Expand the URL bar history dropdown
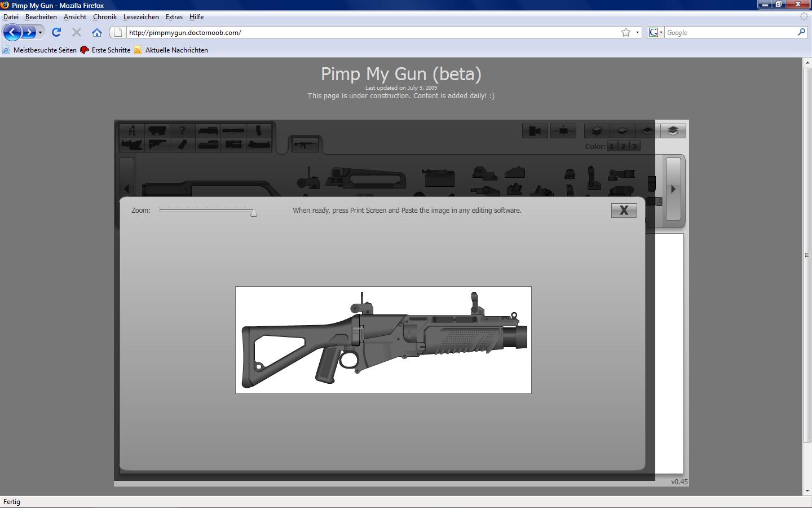812x508 pixels. pyautogui.click(x=637, y=32)
